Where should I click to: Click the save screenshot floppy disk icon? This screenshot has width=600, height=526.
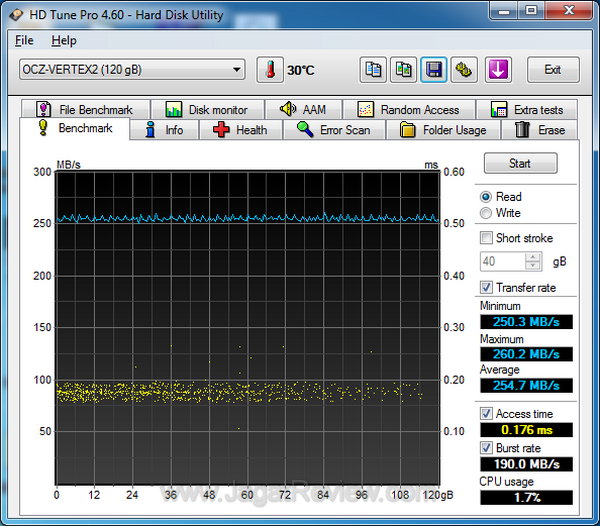[x=434, y=70]
